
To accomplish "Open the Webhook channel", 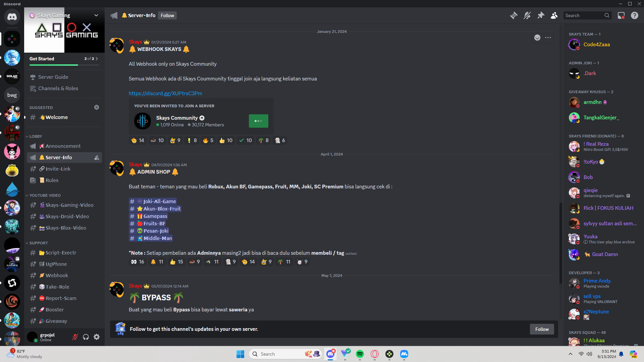I will 64,276.
